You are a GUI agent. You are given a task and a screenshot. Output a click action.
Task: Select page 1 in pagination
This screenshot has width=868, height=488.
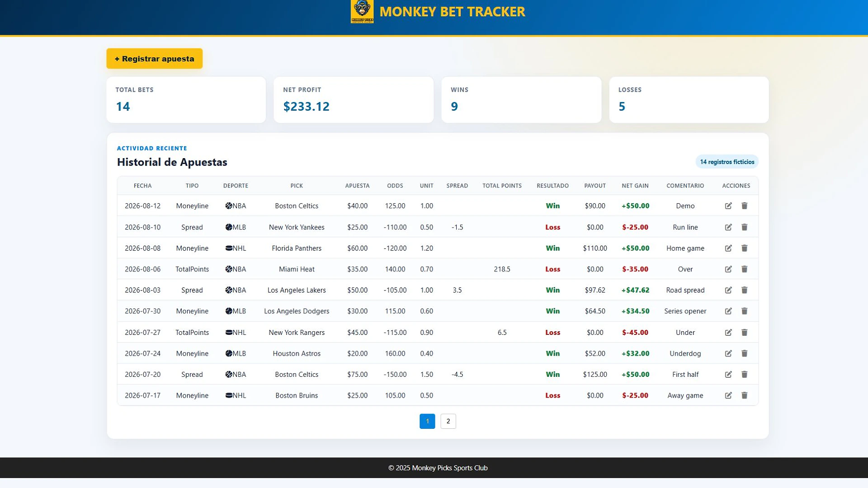(427, 421)
